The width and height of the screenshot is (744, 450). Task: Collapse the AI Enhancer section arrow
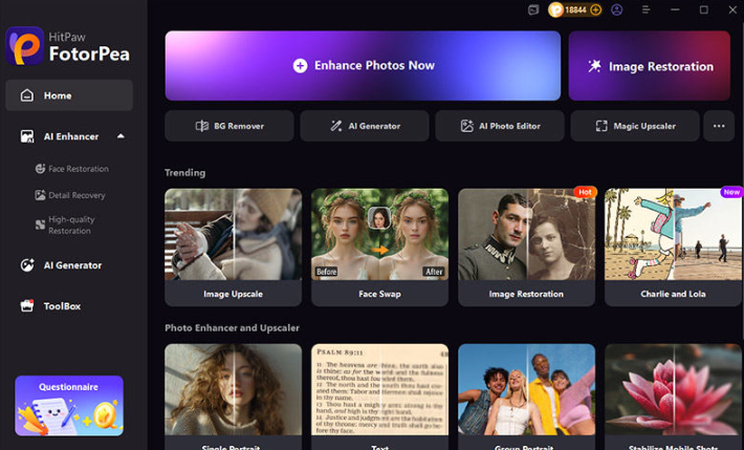pos(121,136)
